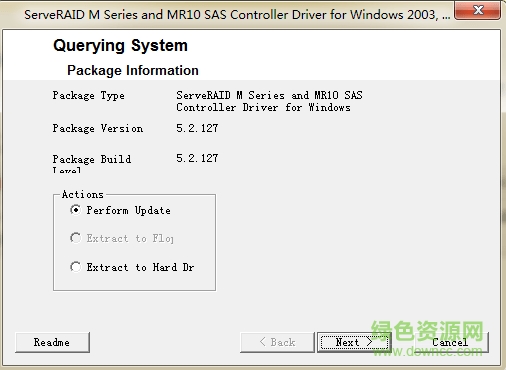Viewport: 506px width, 370px height.
Task: Close the ServeRAID installer window
Action: (477, 10)
